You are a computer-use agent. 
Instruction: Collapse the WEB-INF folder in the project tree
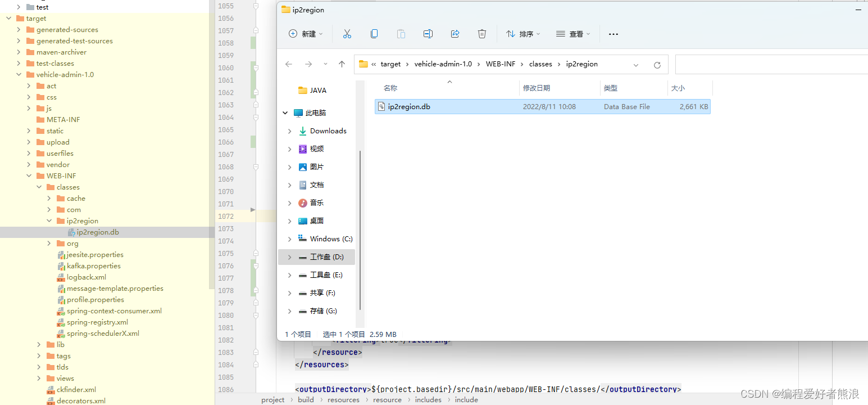29,175
